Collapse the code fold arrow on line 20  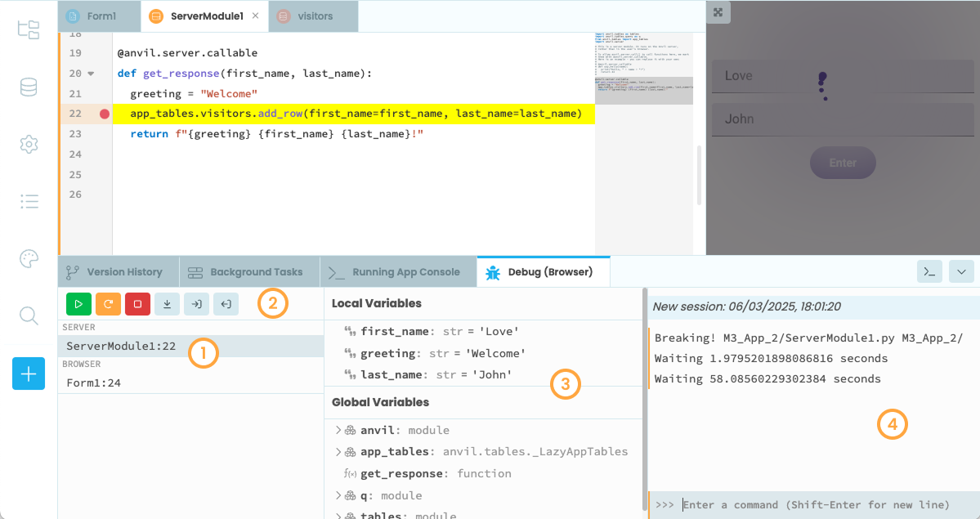click(92, 74)
